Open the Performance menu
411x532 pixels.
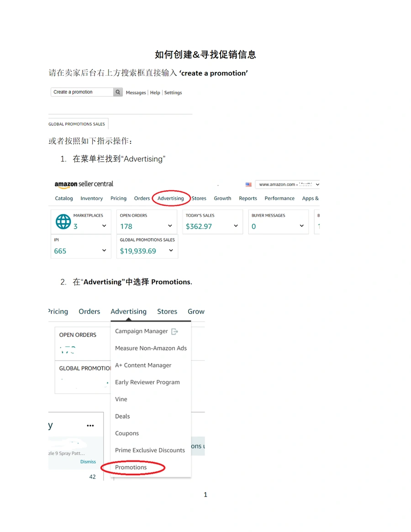279,198
